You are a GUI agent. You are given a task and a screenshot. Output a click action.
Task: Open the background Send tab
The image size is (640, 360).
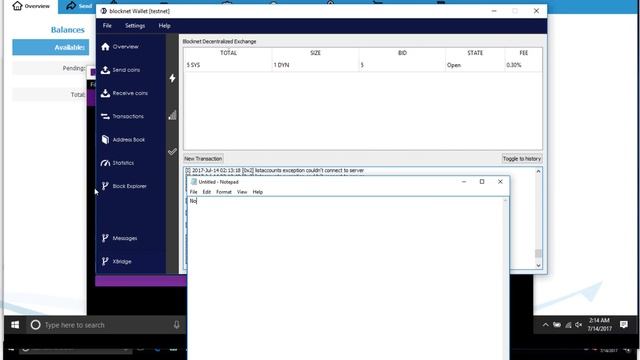tap(78, 6)
